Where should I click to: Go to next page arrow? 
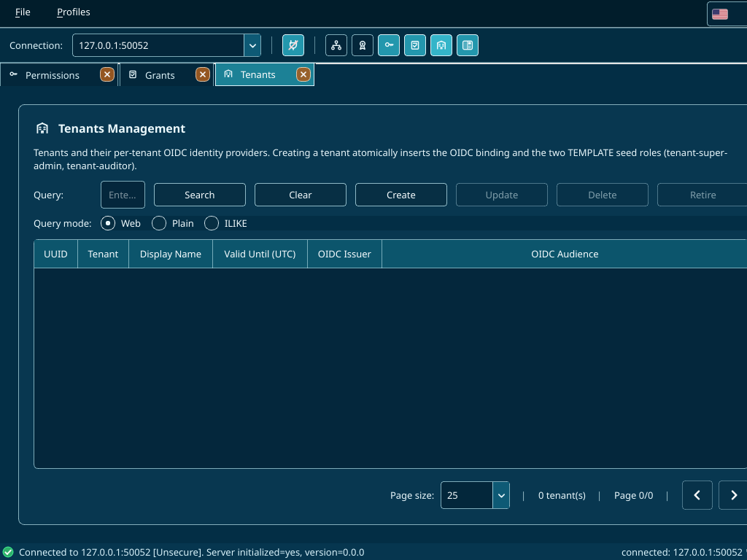click(734, 495)
